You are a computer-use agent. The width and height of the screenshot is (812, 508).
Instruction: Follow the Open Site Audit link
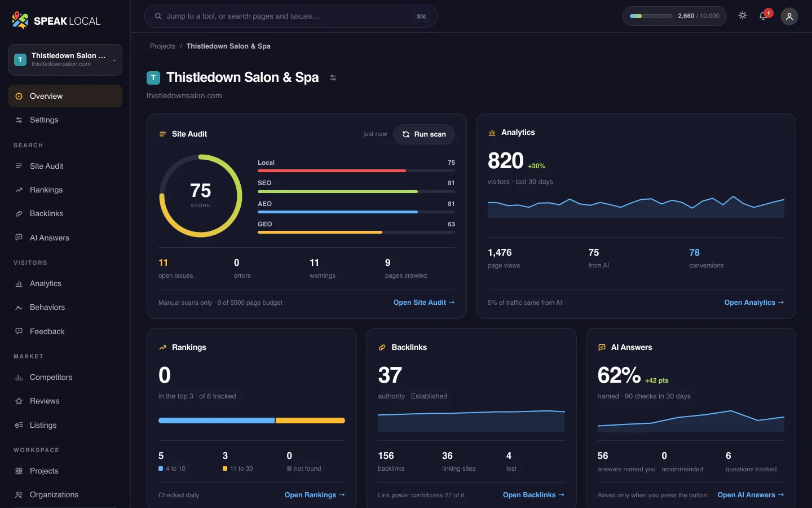[x=424, y=303]
